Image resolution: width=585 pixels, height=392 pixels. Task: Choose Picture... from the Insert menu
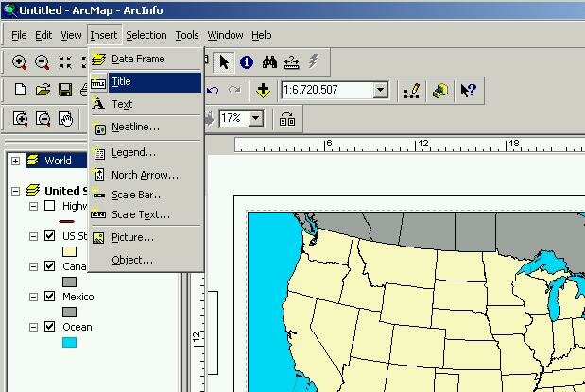pyautogui.click(x=146, y=238)
